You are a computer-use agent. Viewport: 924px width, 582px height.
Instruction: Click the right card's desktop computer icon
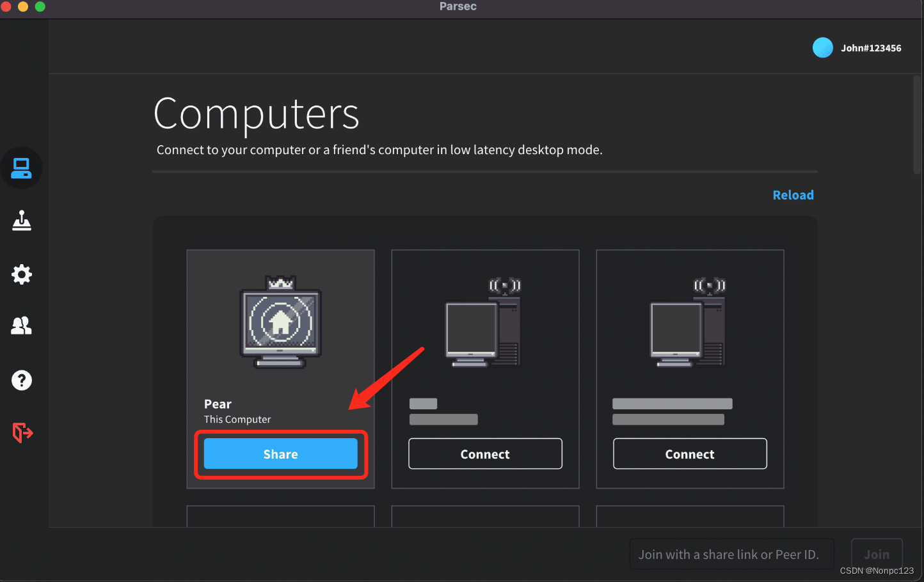(688, 322)
